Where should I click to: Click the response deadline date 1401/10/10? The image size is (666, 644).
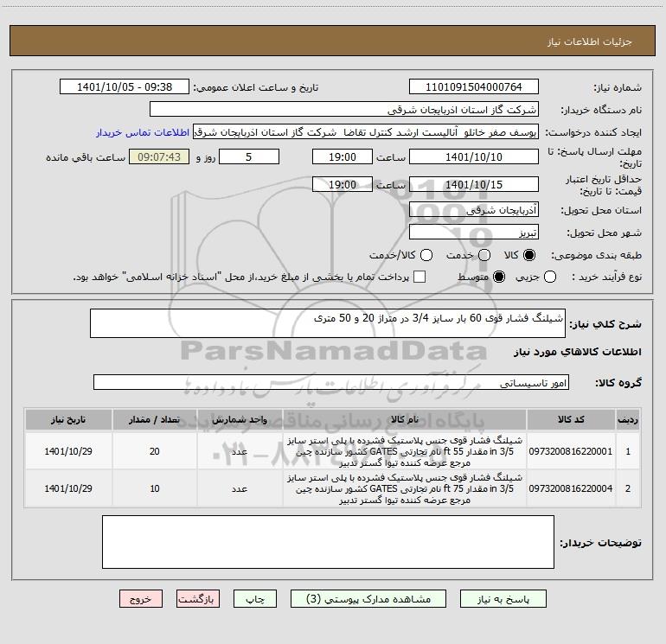tap(474, 157)
